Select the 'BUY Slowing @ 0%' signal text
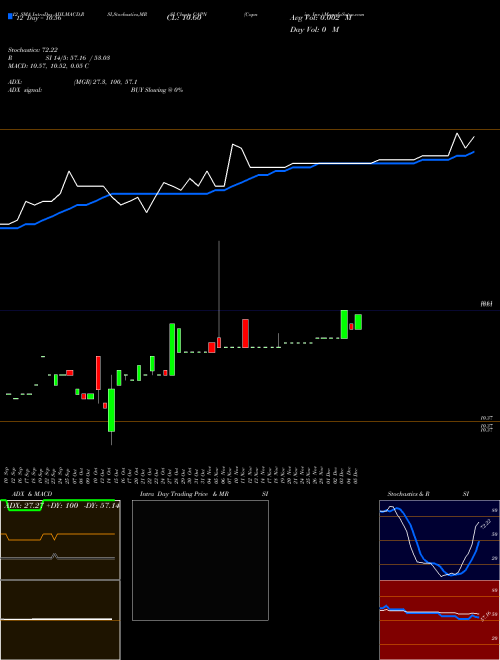Screen dimensions: 500x660 coord(157,90)
